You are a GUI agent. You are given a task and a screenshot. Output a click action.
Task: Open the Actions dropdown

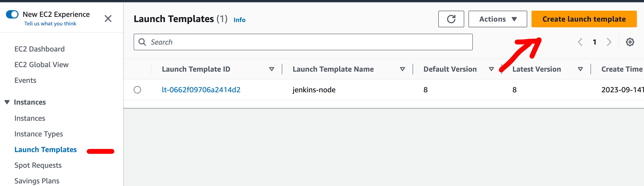(x=497, y=19)
